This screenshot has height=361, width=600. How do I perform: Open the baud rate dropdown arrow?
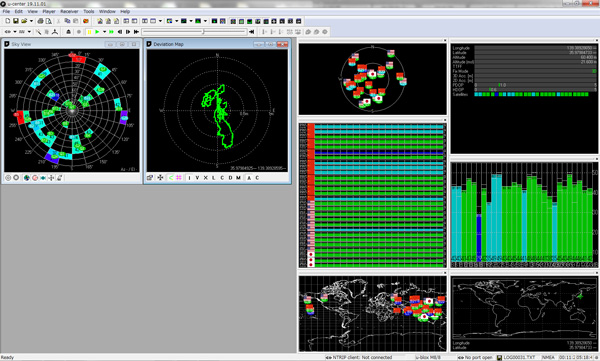[x=29, y=32]
